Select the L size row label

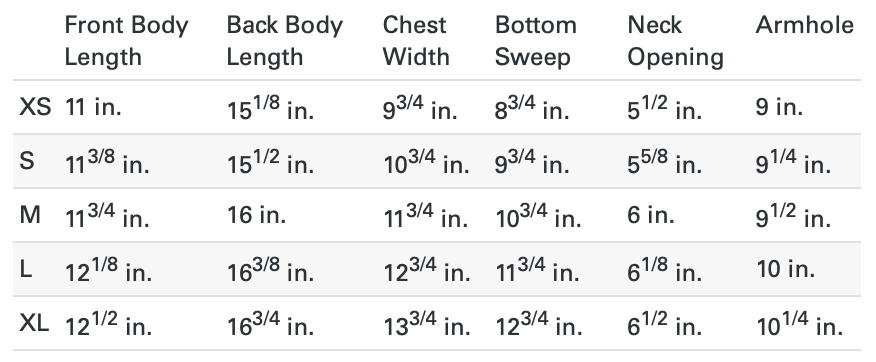point(26,269)
